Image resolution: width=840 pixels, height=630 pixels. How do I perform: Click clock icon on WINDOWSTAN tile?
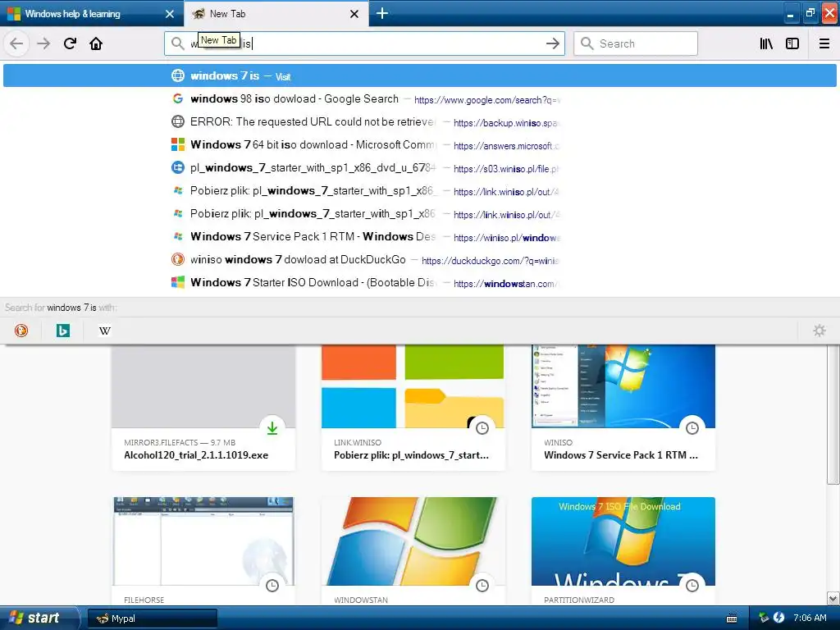click(x=482, y=586)
